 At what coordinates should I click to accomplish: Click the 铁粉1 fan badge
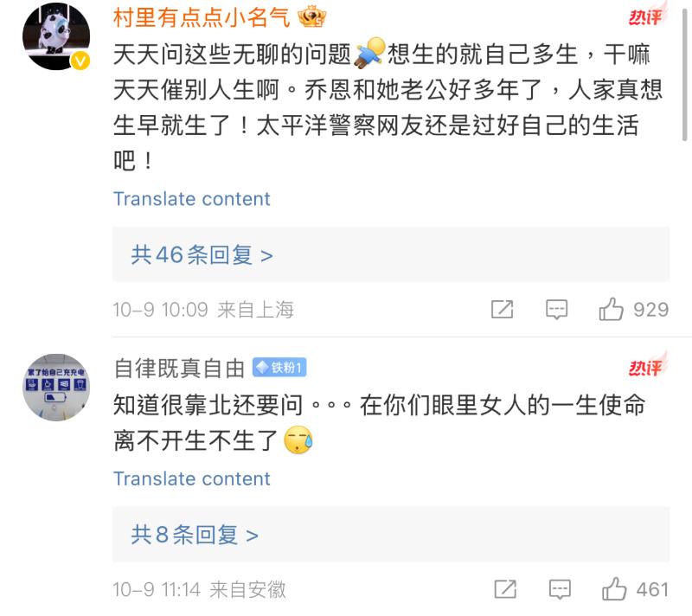279,368
